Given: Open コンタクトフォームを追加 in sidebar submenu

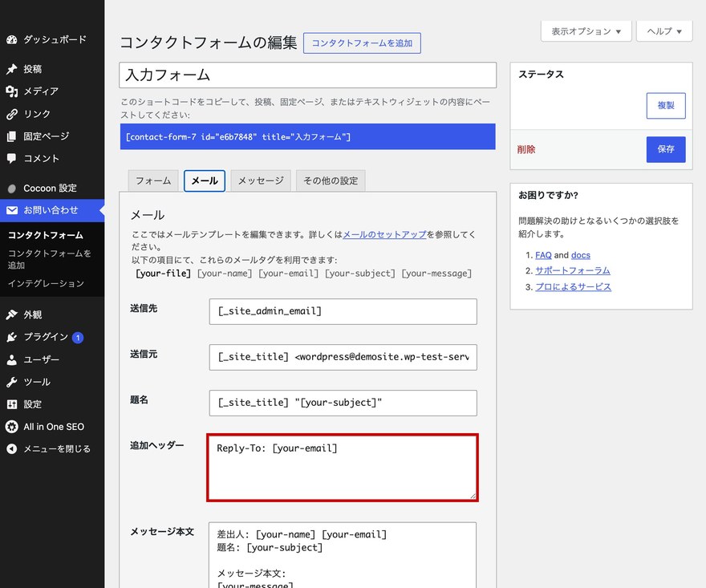Looking at the screenshot, I should 49,259.
